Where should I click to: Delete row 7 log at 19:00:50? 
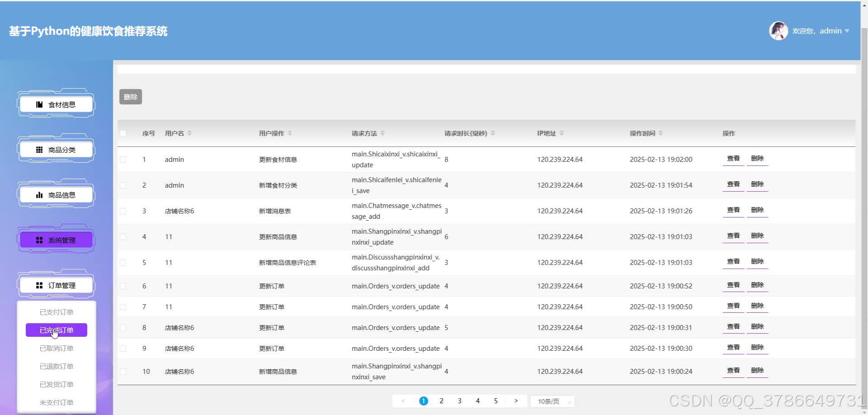(757, 306)
